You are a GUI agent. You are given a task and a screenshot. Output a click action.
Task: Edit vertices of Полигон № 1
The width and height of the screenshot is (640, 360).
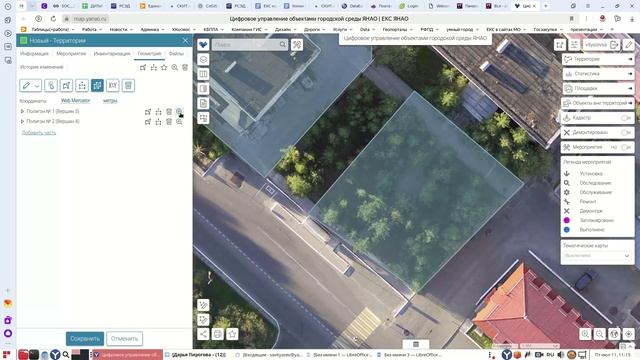click(x=158, y=111)
